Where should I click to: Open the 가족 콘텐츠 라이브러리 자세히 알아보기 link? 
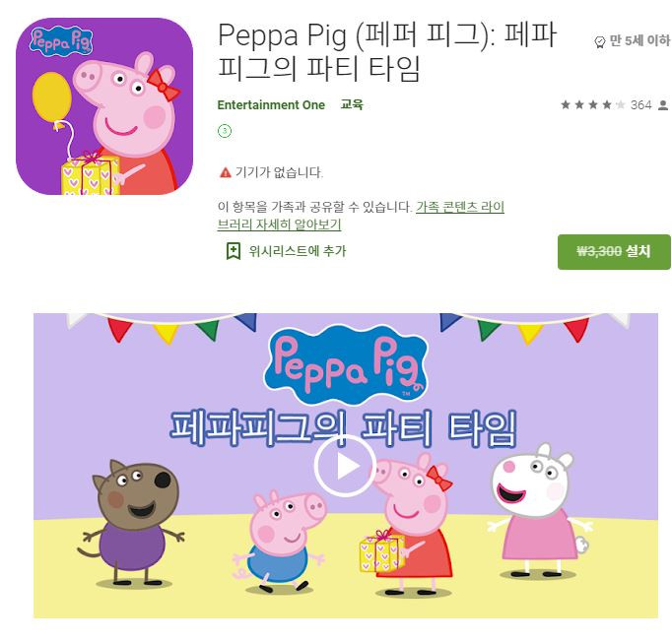(x=361, y=216)
